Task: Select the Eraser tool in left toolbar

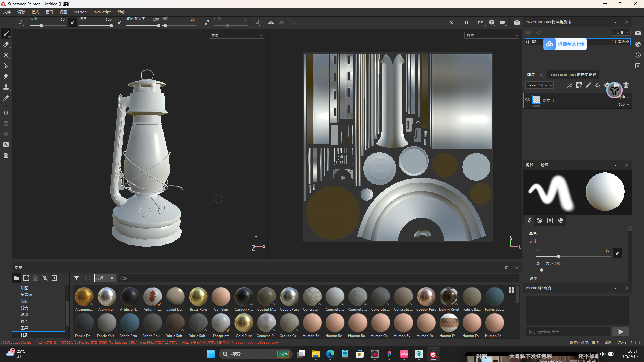Action: click(x=6, y=44)
